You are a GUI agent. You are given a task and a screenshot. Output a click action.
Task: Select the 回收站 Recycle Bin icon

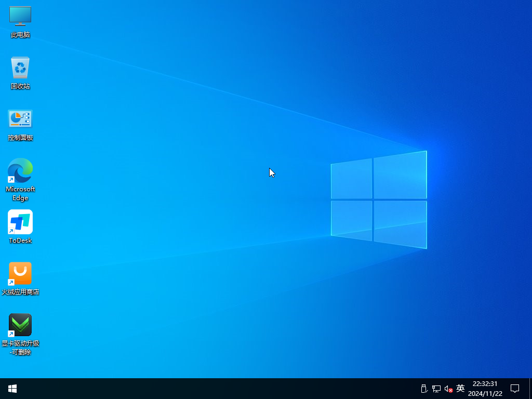point(20,68)
